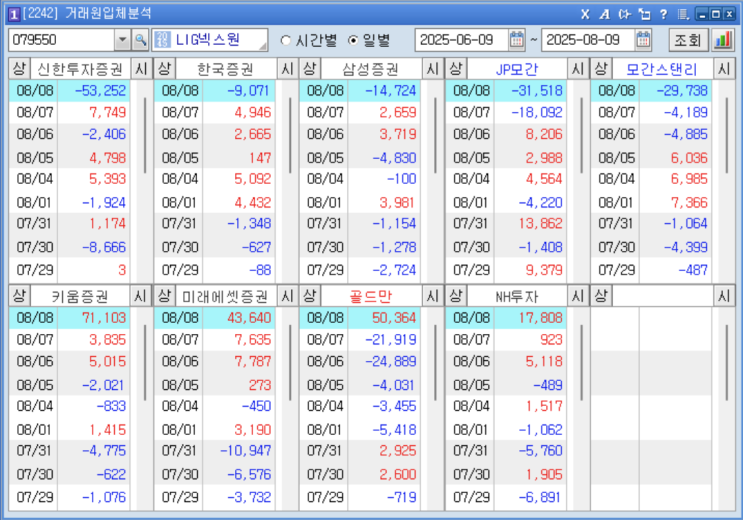Screen dimensions: 743x520
Task: Select the 13,862 value in JP모간
Action: tap(541, 223)
